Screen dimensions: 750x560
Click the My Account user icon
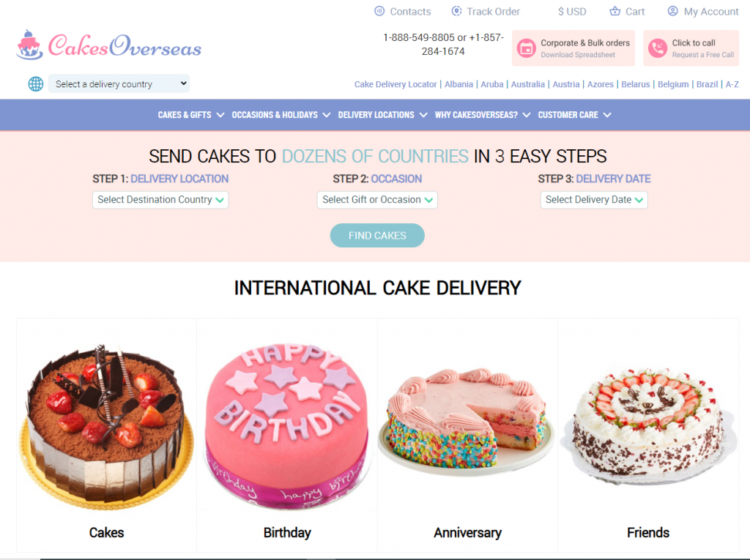[x=672, y=11]
